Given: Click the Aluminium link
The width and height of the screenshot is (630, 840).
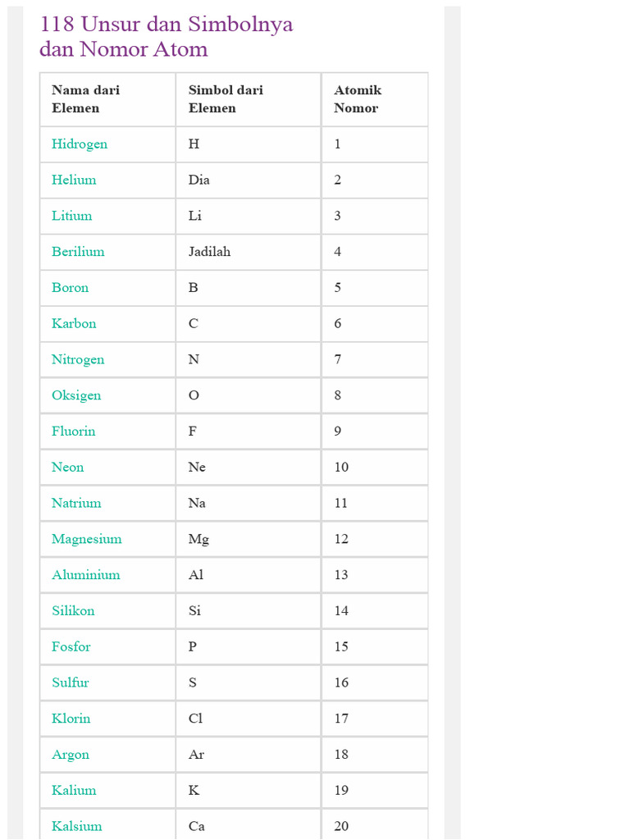Looking at the screenshot, I should click(85, 575).
